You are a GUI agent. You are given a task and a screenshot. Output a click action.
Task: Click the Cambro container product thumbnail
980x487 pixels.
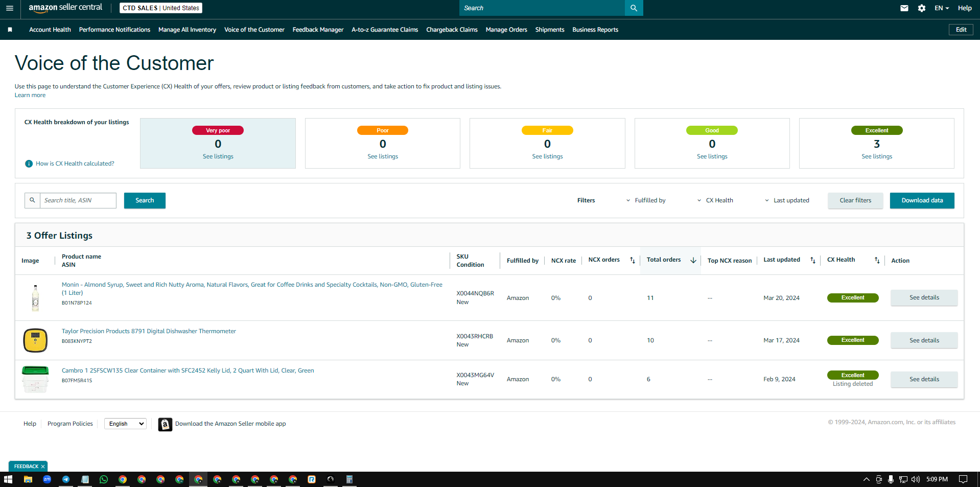35,379
